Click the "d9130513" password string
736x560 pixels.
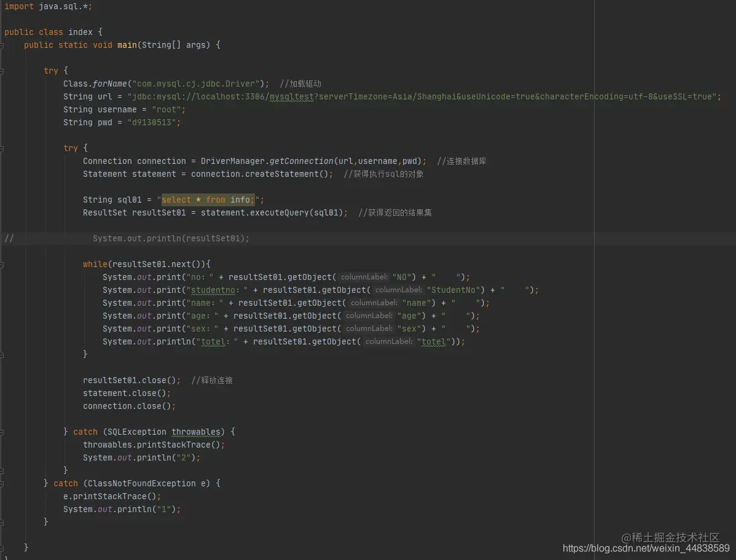(151, 122)
